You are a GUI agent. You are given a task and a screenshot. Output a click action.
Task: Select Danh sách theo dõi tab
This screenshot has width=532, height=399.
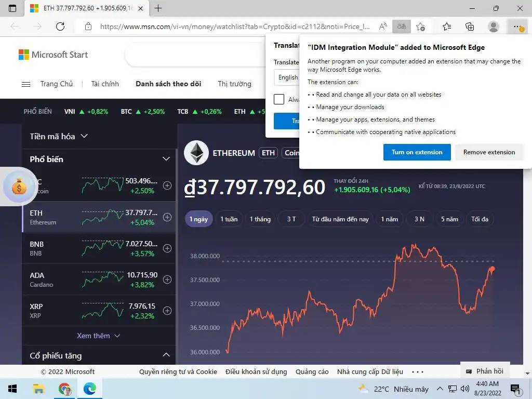(168, 84)
